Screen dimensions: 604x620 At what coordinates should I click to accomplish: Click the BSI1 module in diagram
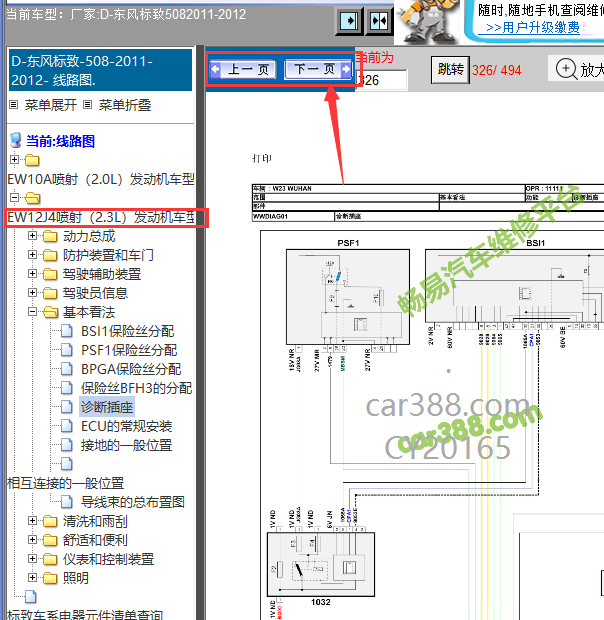click(515, 286)
